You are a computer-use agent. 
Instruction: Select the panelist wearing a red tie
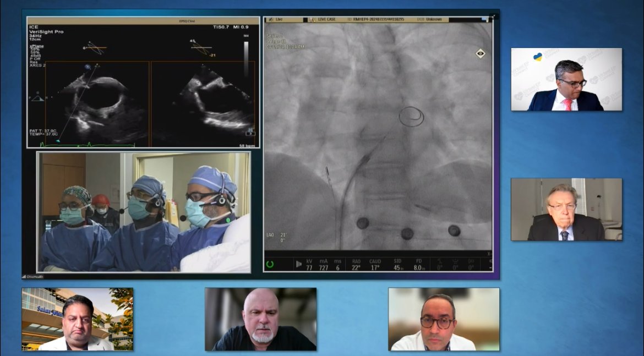tap(566, 79)
